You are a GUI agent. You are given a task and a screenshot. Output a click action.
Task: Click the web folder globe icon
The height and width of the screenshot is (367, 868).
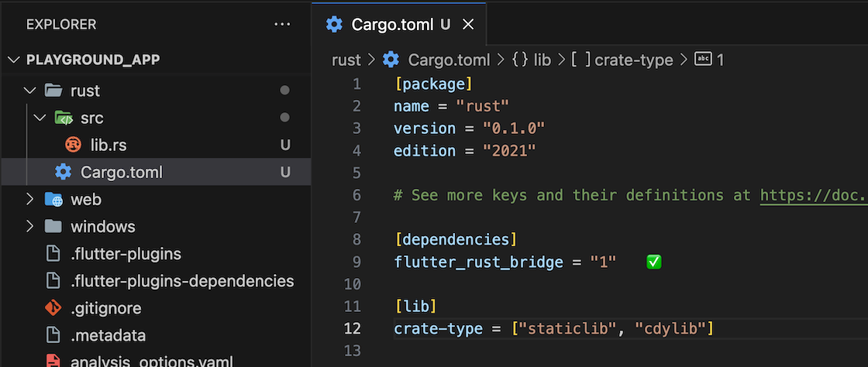[53, 200]
